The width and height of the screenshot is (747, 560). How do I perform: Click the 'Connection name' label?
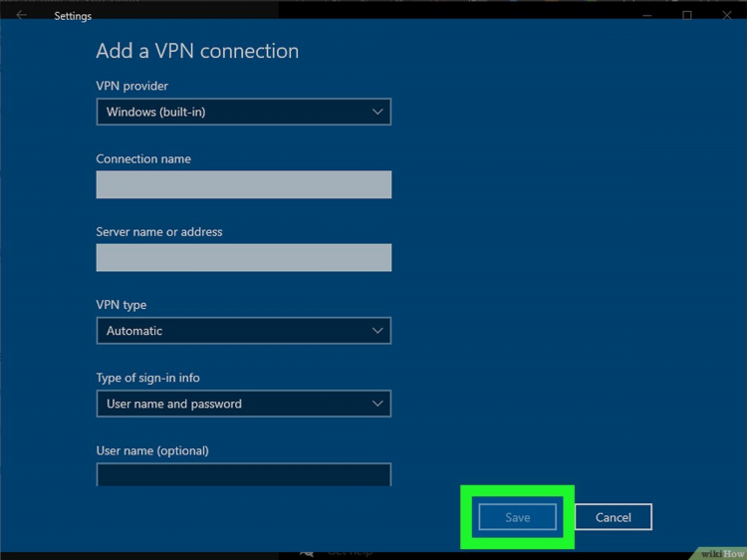click(x=143, y=158)
